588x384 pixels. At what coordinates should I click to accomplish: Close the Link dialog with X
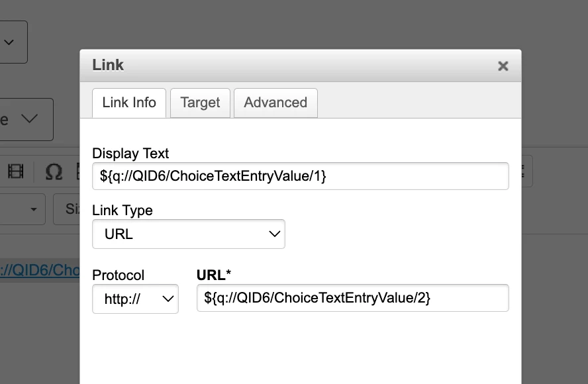(x=503, y=66)
